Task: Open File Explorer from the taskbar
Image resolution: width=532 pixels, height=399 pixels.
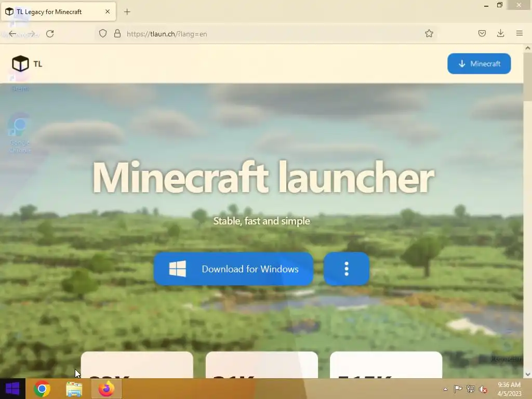Action: tap(74, 389)
